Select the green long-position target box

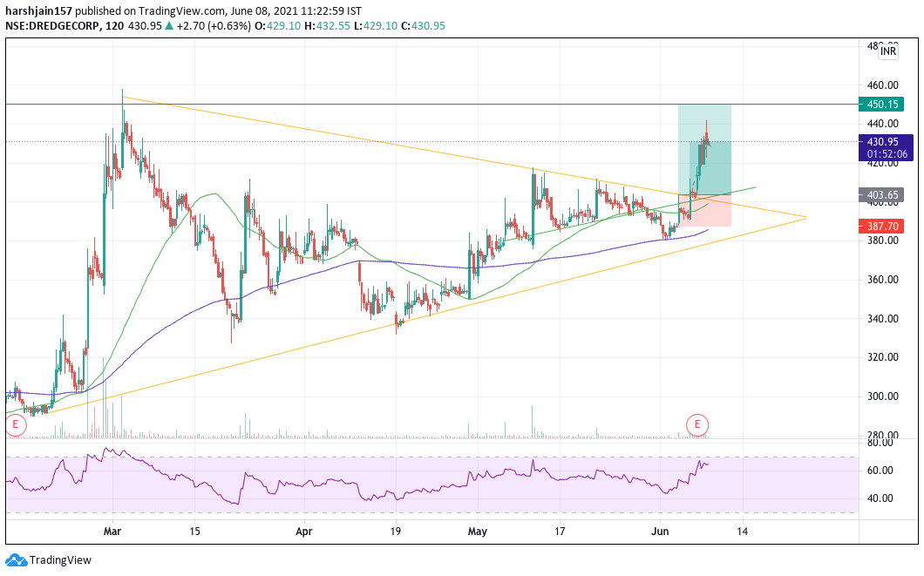point(705,150)
